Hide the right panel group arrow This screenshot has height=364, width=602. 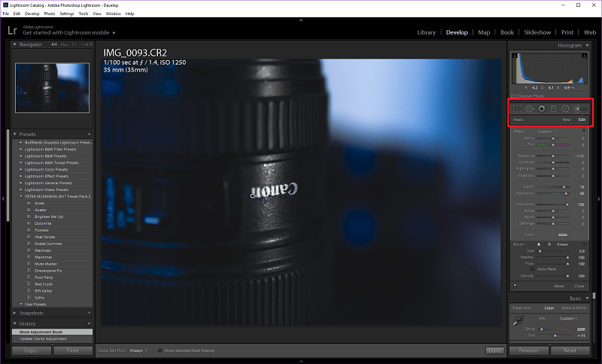[599, 199]
